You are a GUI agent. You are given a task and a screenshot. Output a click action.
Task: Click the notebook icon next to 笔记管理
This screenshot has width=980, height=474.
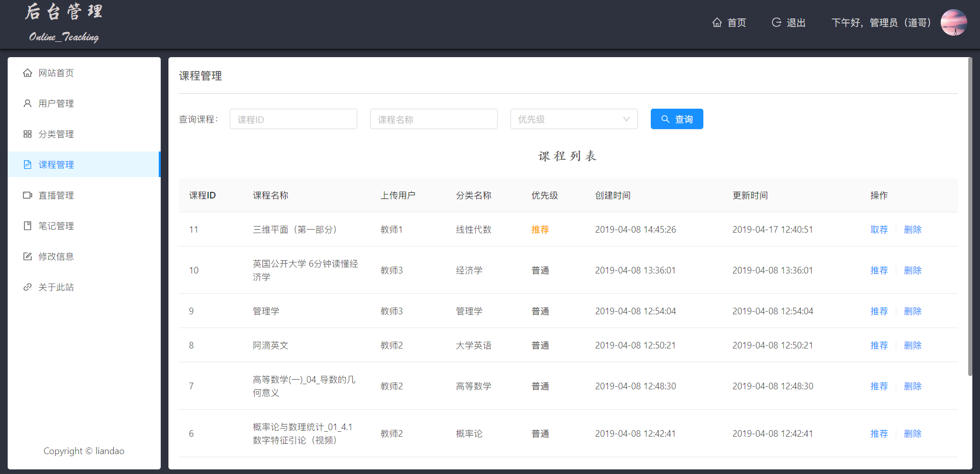pos(28,226)
